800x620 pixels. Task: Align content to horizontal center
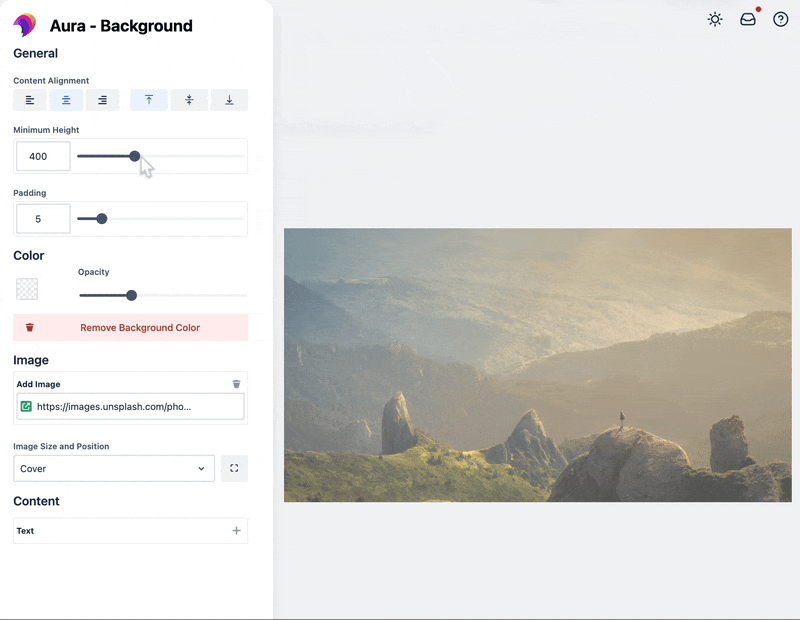pos(66,100)
